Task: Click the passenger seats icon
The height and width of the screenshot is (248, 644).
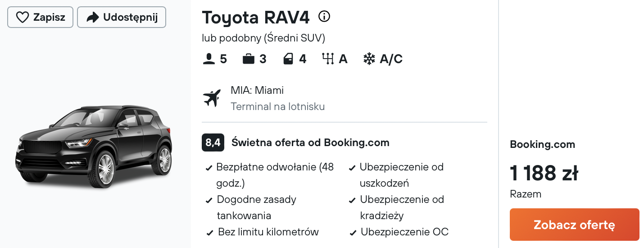Action: [209, 59]
